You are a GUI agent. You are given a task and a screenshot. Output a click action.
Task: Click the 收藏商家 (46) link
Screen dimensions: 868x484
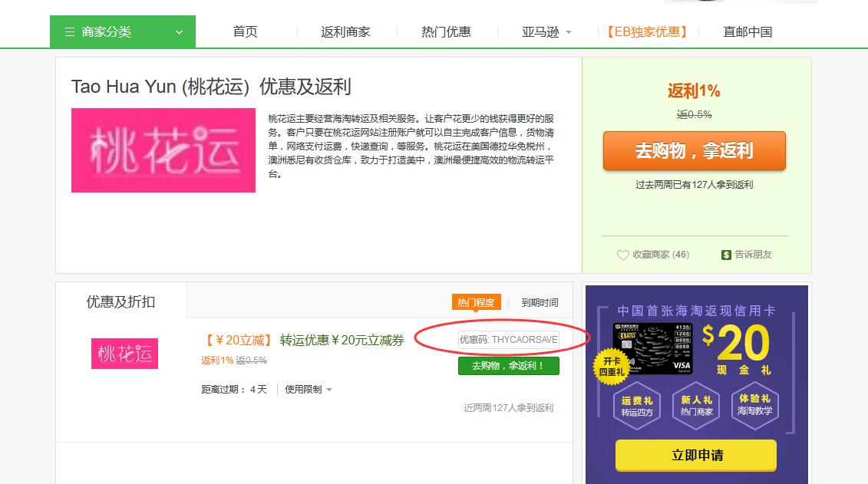pos(661,255)
